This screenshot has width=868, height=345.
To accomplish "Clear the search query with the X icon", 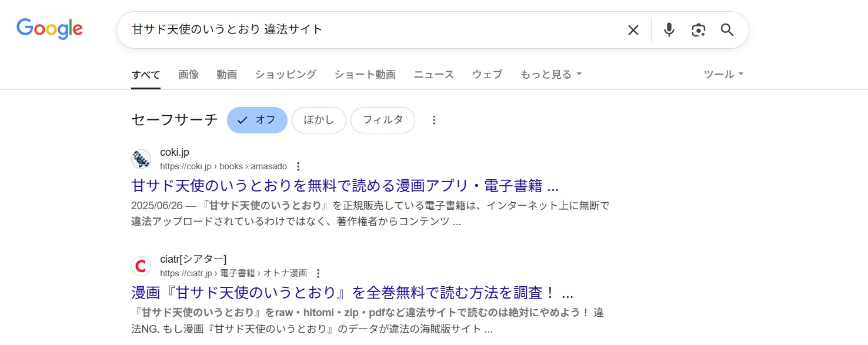I will [633, 29].
